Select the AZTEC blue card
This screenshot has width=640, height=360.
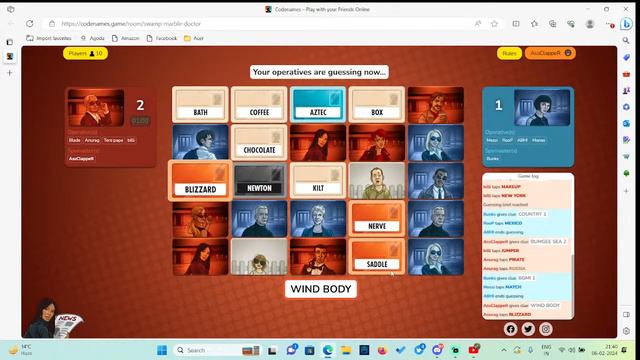tap(318, 104)
